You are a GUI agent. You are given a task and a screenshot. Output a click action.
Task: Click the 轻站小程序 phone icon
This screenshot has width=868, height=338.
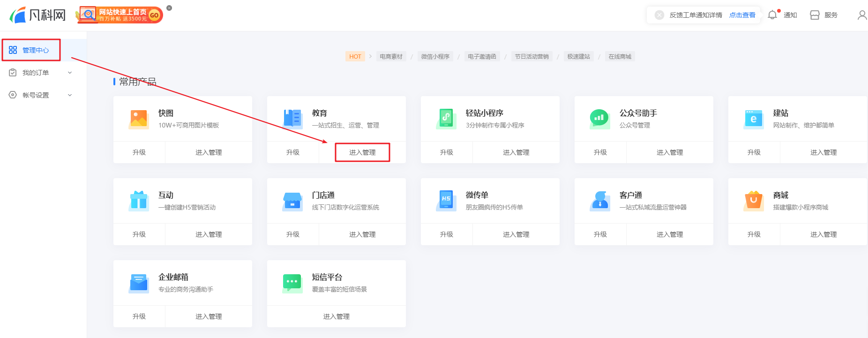[446, 119]
